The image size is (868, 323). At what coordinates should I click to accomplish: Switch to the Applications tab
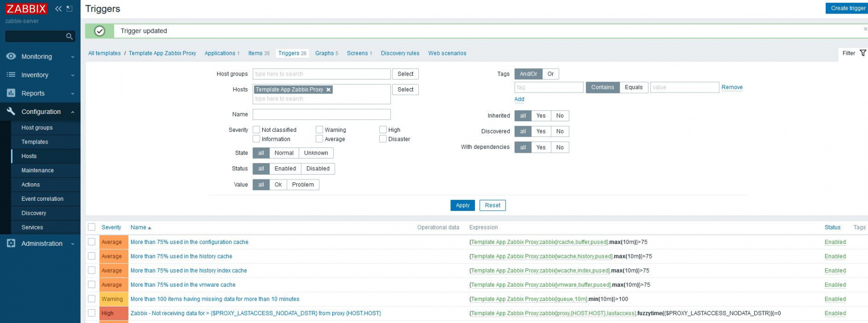tap(222, 53)
